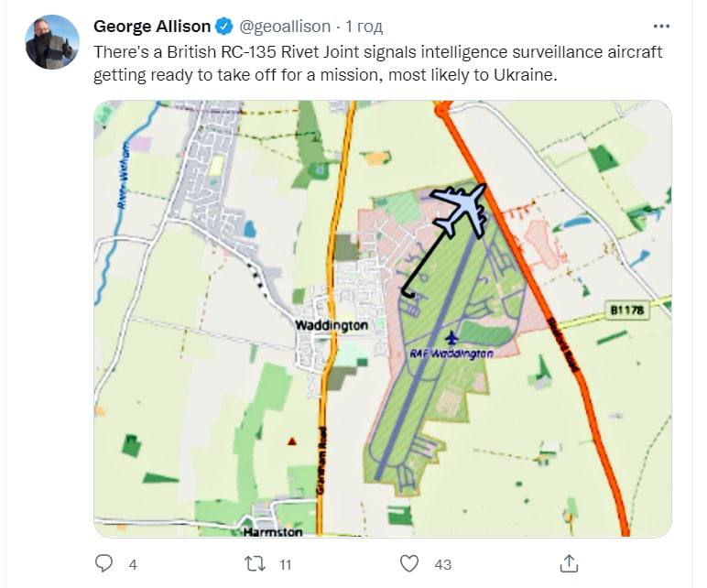
Task: Click the B1178 road badge on the map
Action: pos(626,310)
